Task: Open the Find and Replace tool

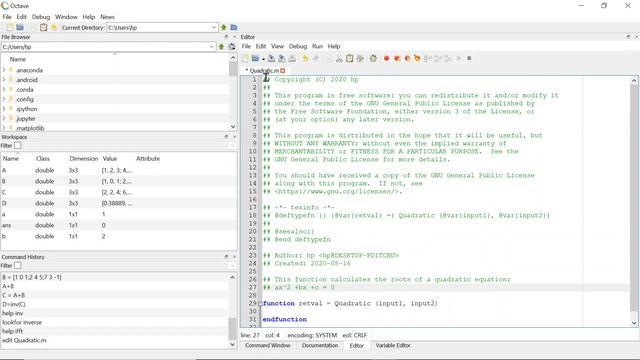Action: (x=360, y=58)
